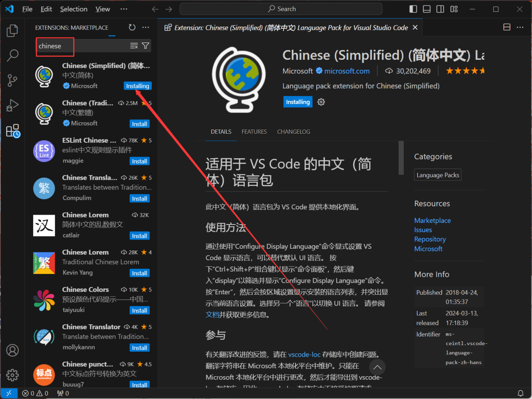Viewport: 532px width, 399px height.
Task: Install ESLint Chinese Rules extension
Action: 140,161
